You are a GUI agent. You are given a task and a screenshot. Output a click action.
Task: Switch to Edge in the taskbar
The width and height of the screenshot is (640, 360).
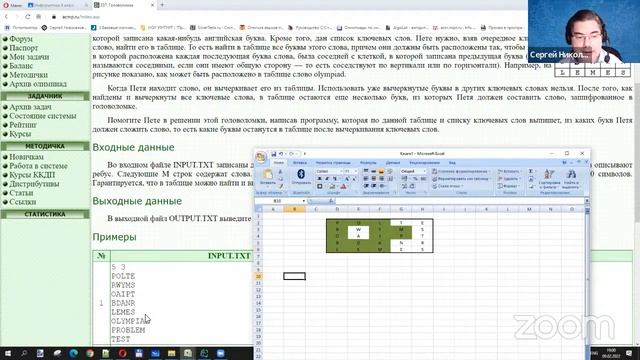click(x=73, y=353)
